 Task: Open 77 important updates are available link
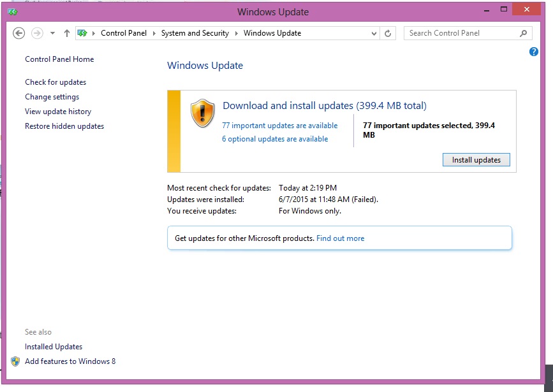tap(279, 126)
